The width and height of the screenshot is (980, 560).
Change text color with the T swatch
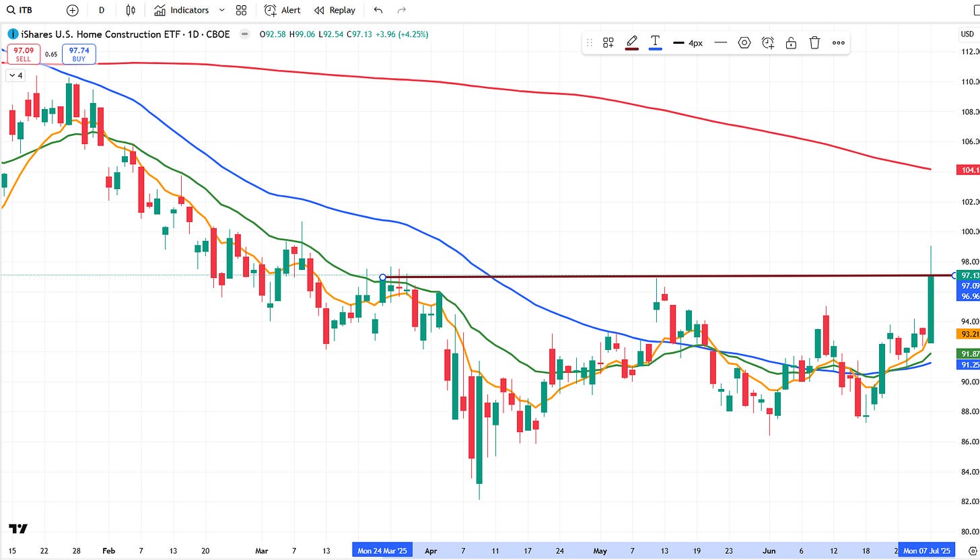(655, 42)
